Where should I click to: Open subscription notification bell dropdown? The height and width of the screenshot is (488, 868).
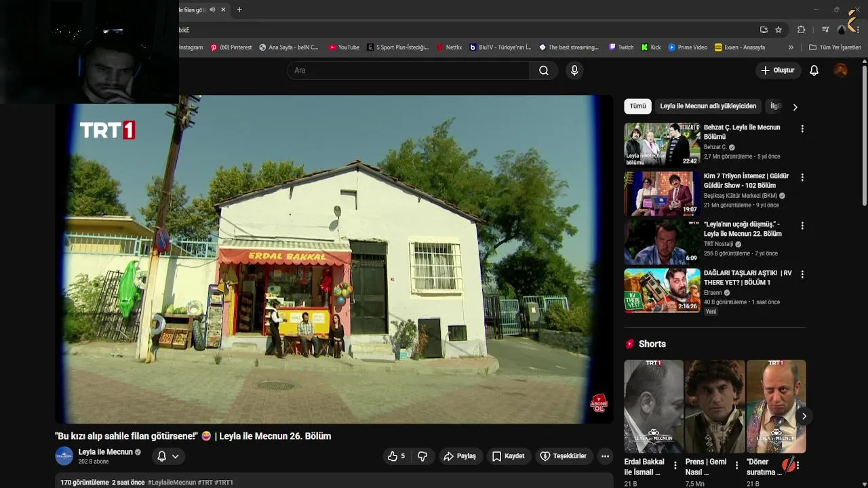point(168,456)
